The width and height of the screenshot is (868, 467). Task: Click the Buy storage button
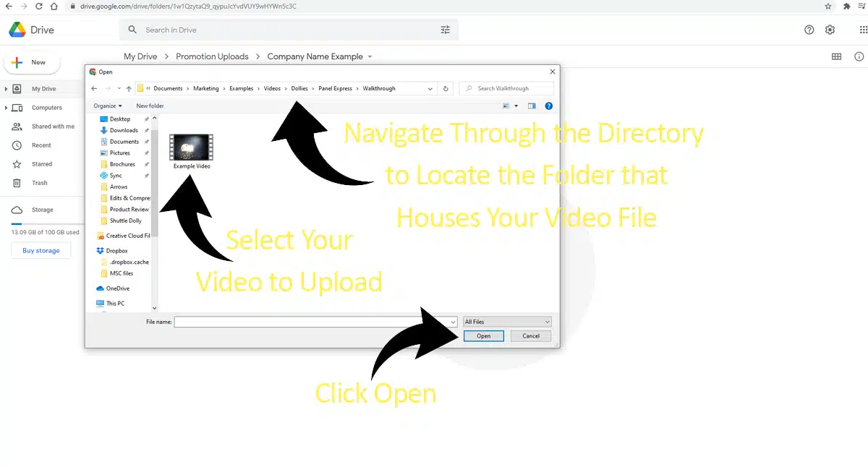click(41, 251)
